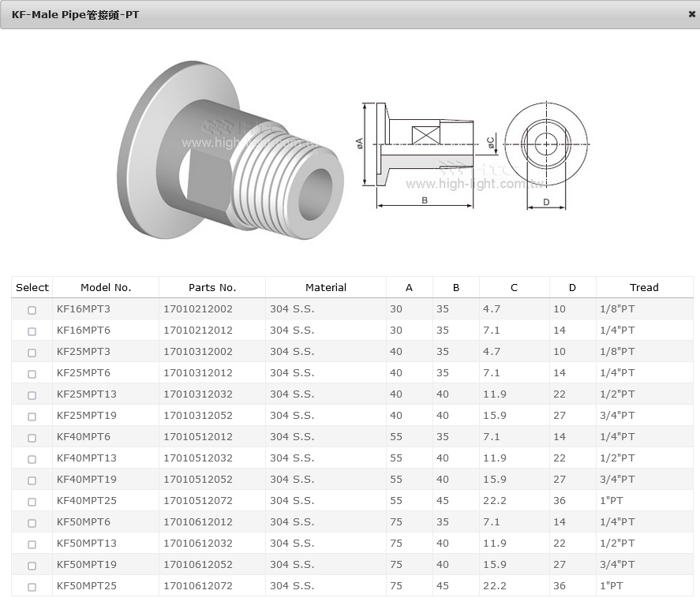This screenshot has width=700, height=609.
Task: Click the Model No. column header
Action: pyautogui.click(x=106, y=288)
